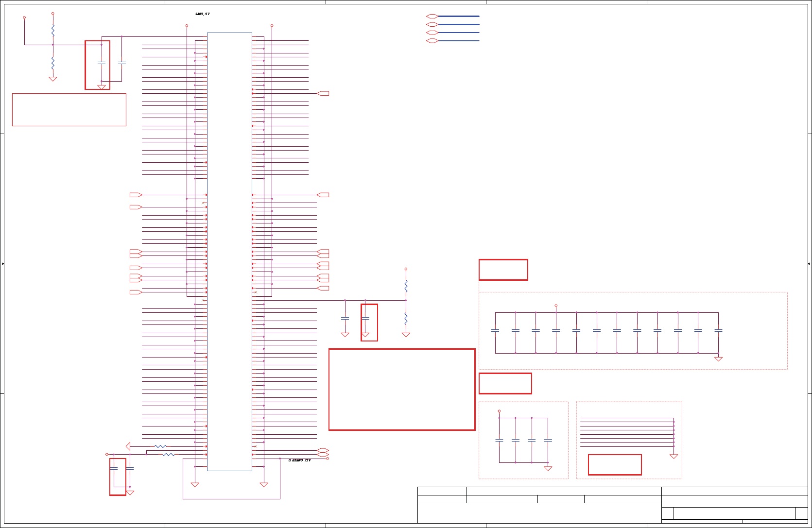
Task: Click the ground symbol below the IC's left side
Action: [x=195, y=484]
